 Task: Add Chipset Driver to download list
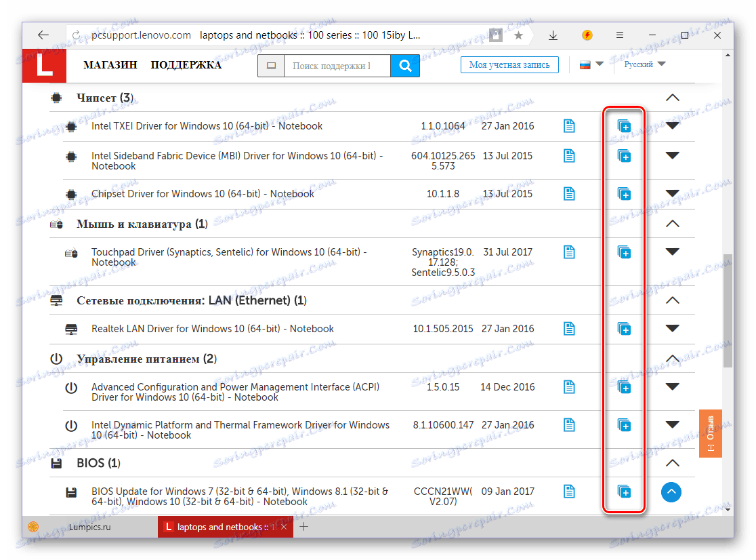click(x=624, y=194)
